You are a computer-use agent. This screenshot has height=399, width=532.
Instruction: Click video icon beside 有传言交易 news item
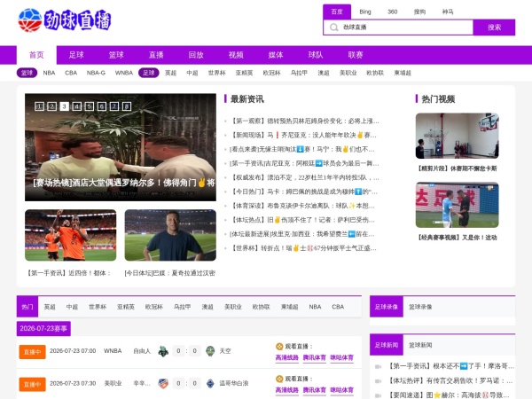coord(378,381)
